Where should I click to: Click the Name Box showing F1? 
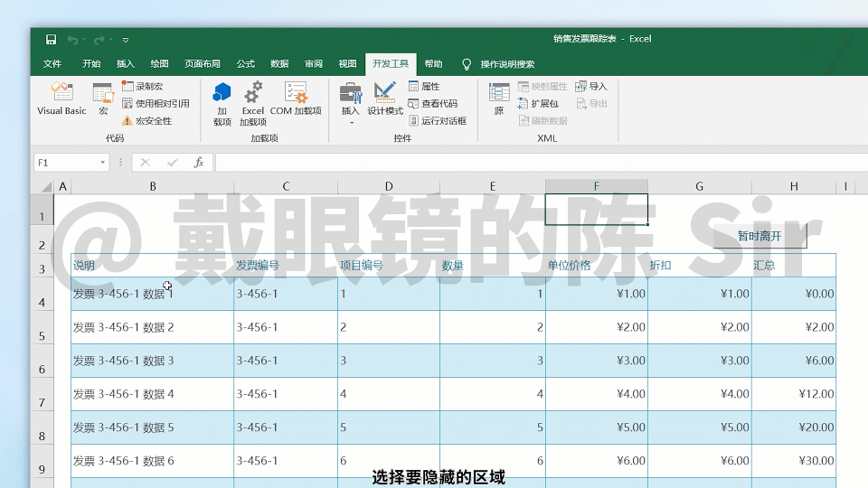(65, 163)
